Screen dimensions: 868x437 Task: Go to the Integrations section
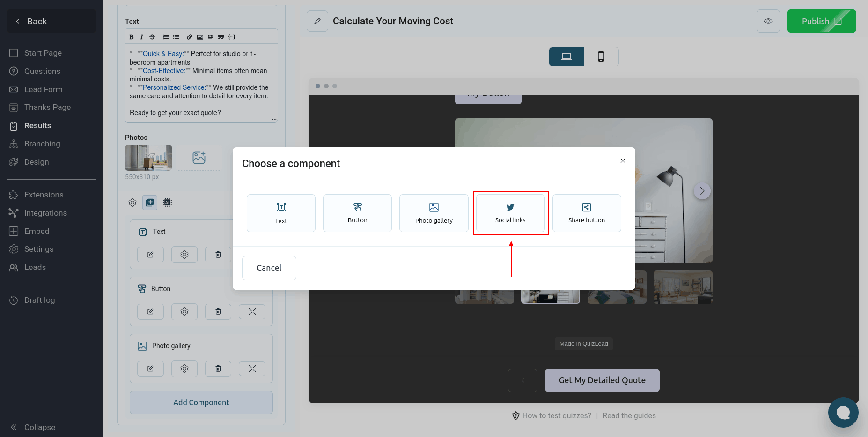[45, 213]
